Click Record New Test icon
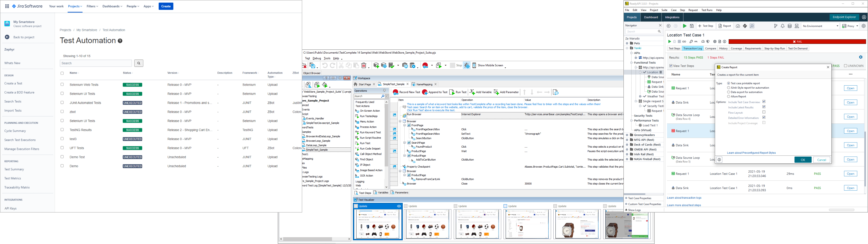Screen dimensions: 868x244 pos(396,92)
